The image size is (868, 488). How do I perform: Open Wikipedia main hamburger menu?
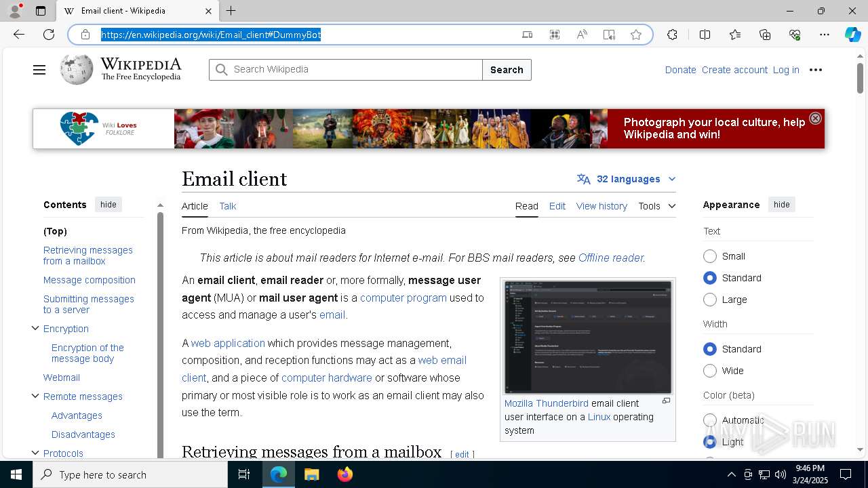39,70
